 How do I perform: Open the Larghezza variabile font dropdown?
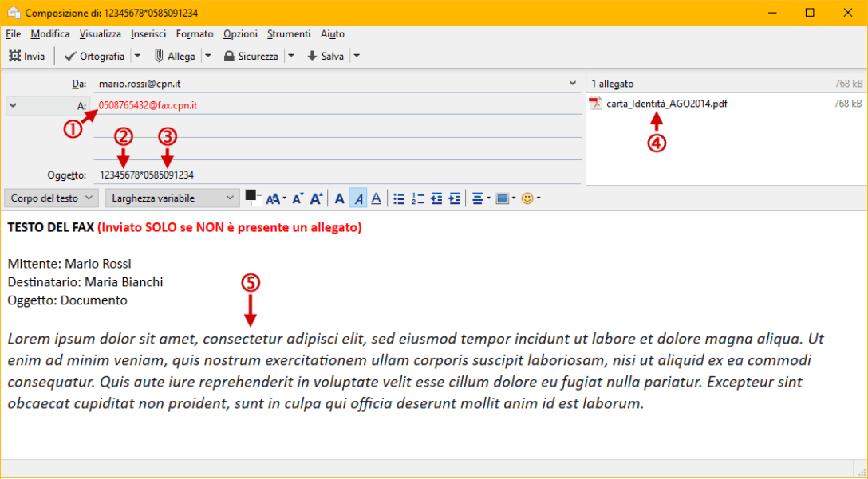point(172,198)
